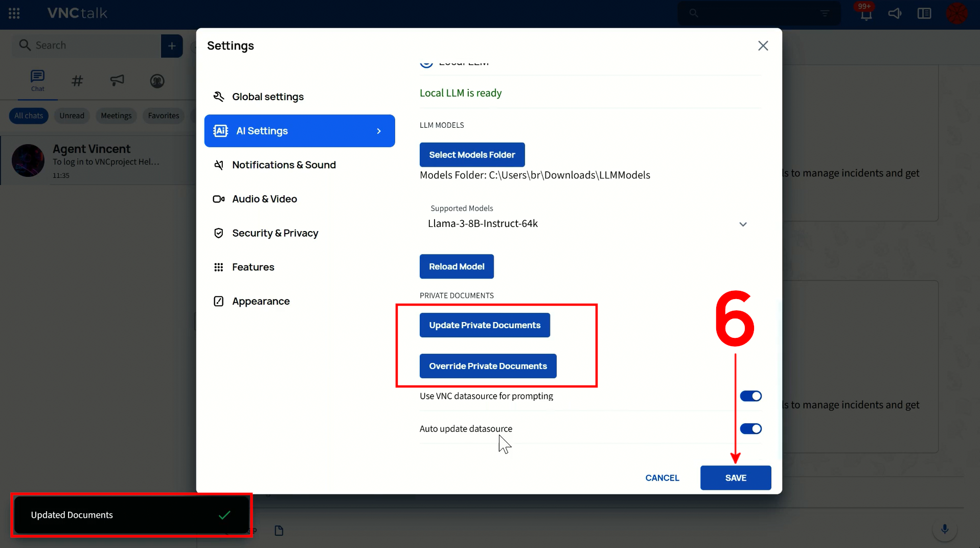Open the broadcast megaphone icon in header
This screenshot has height=548, width=980.
895,14
